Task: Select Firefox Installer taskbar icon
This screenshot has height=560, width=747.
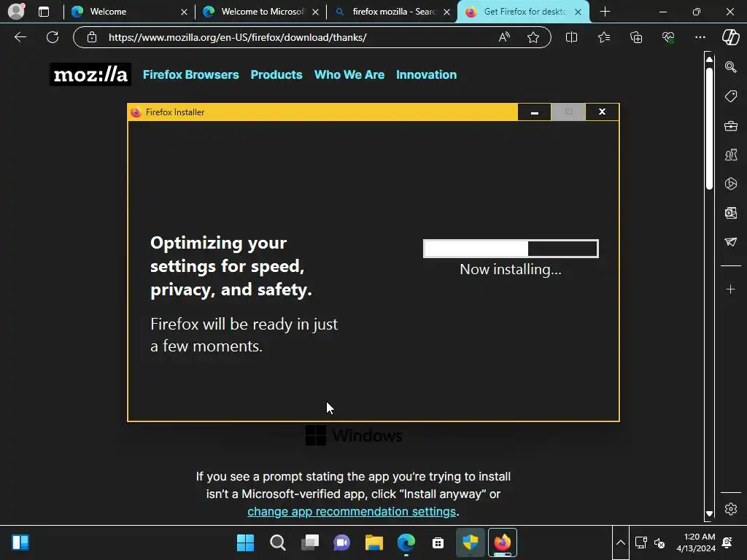Action: [x=502, y=542]
